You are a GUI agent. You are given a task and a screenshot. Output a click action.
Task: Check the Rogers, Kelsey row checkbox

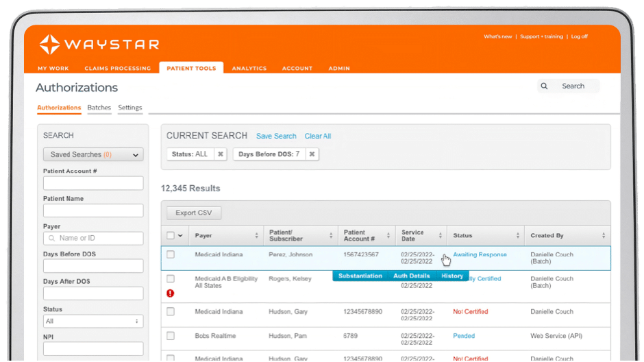[171, 279]
